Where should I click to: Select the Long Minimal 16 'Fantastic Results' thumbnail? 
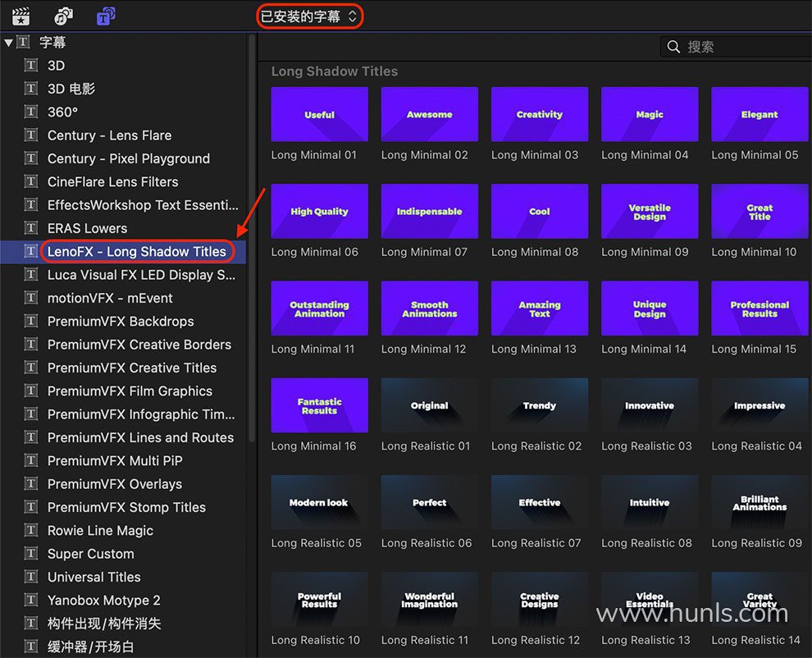(320, 405)
